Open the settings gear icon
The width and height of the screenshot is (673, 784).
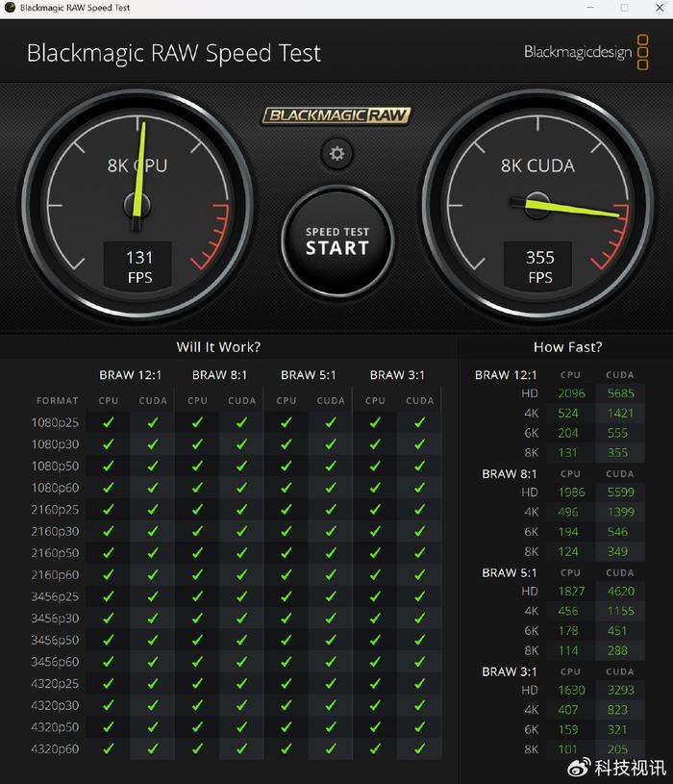[336, 154]
